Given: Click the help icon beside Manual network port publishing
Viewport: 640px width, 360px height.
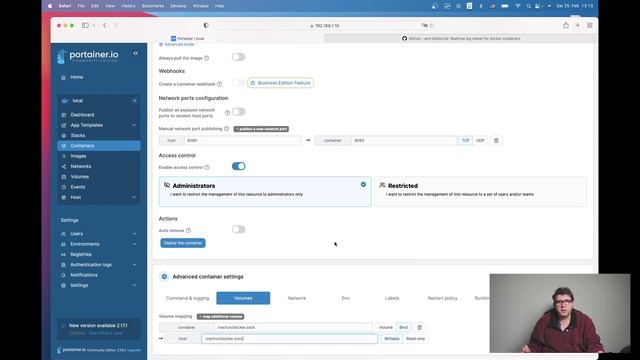Looking at the screenshot, I should [x=227, y=129].
